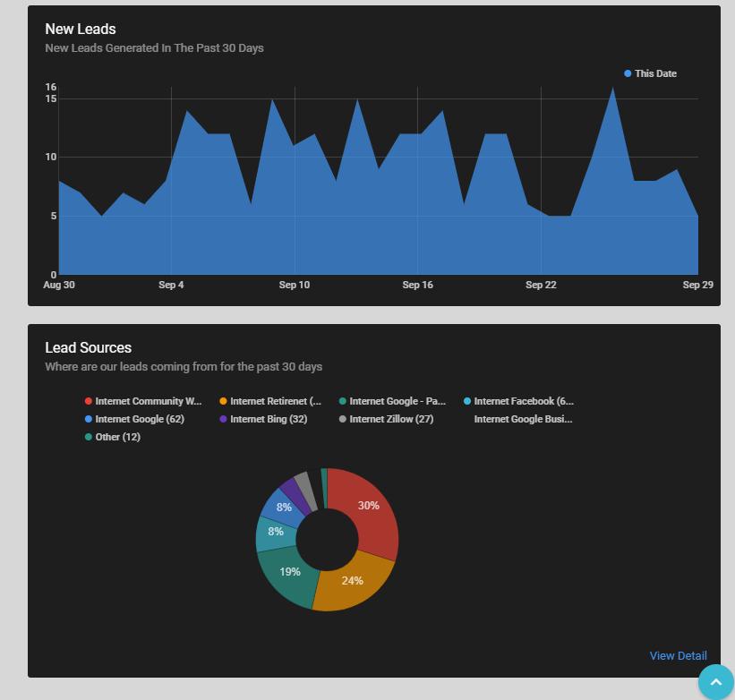Click the Internet Facebook legend item
This screenshot has width=735, height=700.
(518, 401)
